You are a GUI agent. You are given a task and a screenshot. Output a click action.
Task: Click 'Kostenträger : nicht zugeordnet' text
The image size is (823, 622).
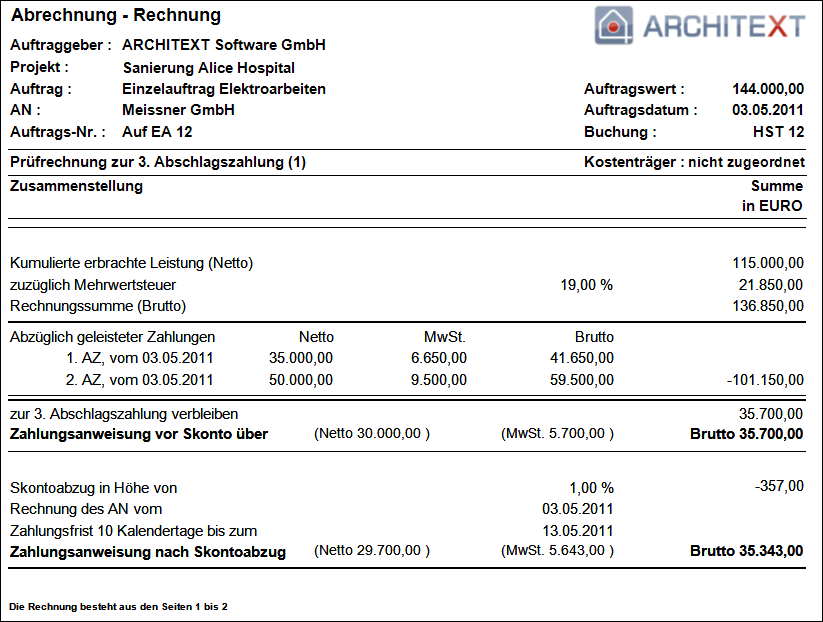(694, 162)
